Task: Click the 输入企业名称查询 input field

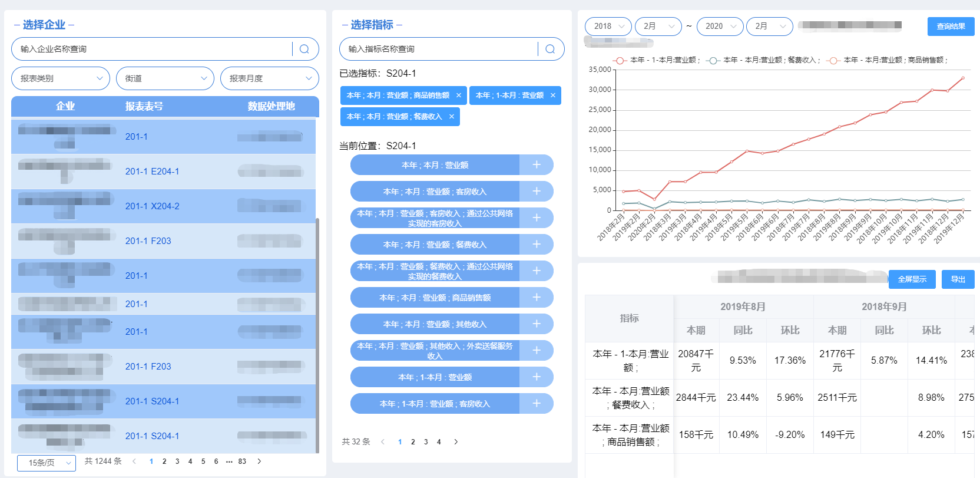Action: (150, 49)
